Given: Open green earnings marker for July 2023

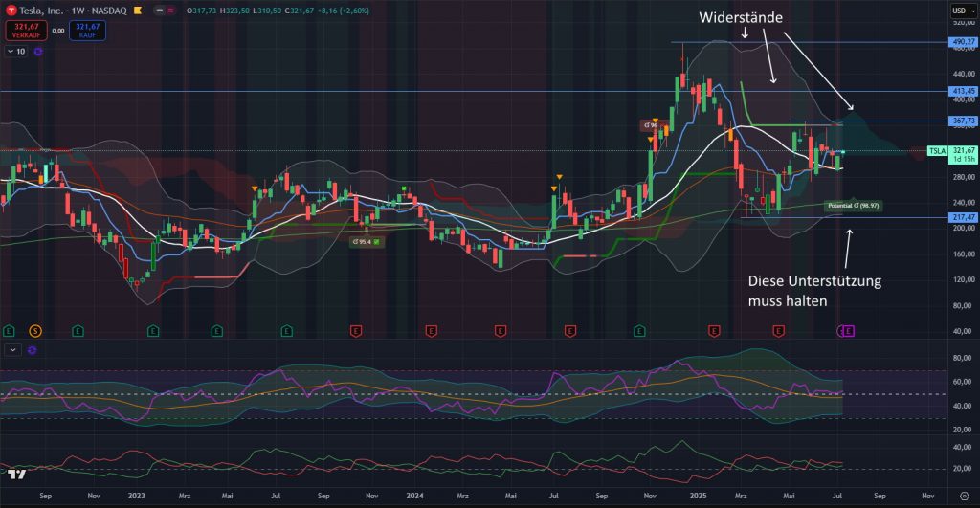Looking at the screenshot, I should [286, 331].
